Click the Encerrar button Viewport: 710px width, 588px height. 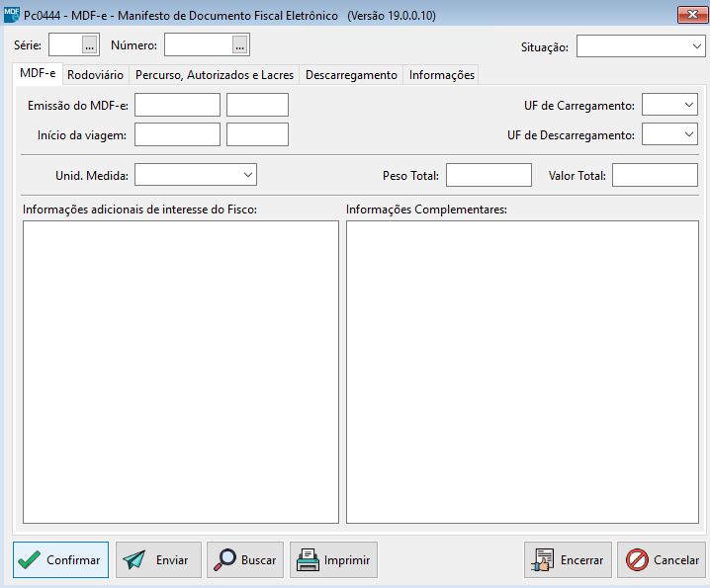pos(568,560)
